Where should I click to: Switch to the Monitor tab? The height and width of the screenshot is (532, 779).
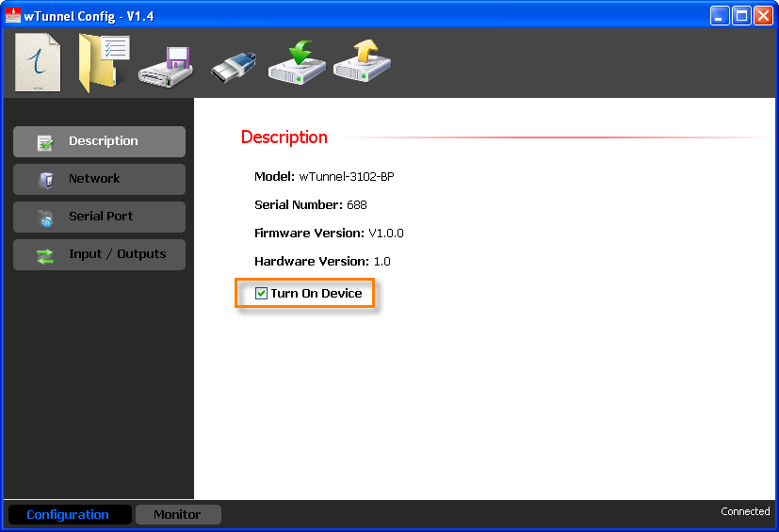177,514
